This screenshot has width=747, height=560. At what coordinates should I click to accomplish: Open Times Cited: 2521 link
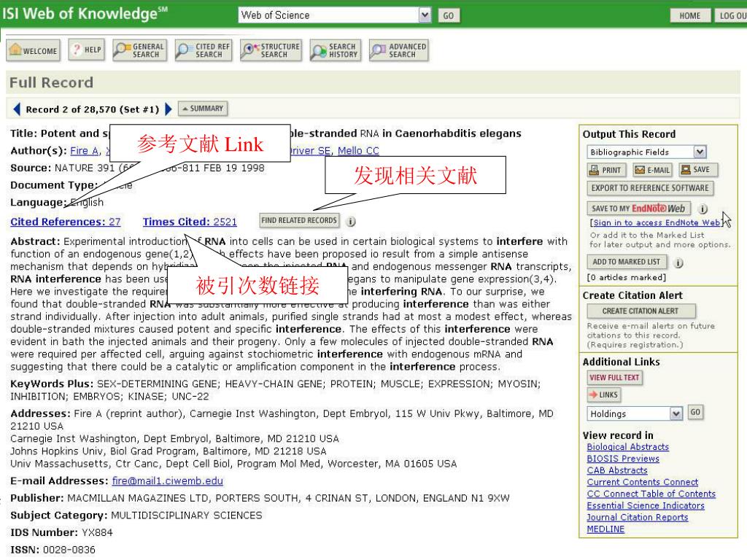(x=190, y=222)
